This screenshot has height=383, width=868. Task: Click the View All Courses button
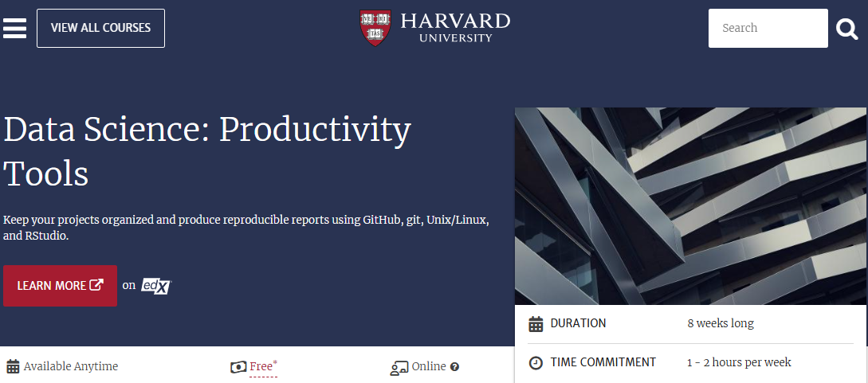tap(100, 28)
